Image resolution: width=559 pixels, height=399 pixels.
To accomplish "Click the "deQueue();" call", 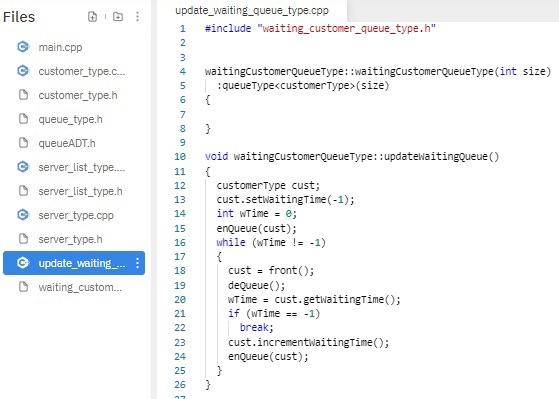I will click(x=257, y=285).
